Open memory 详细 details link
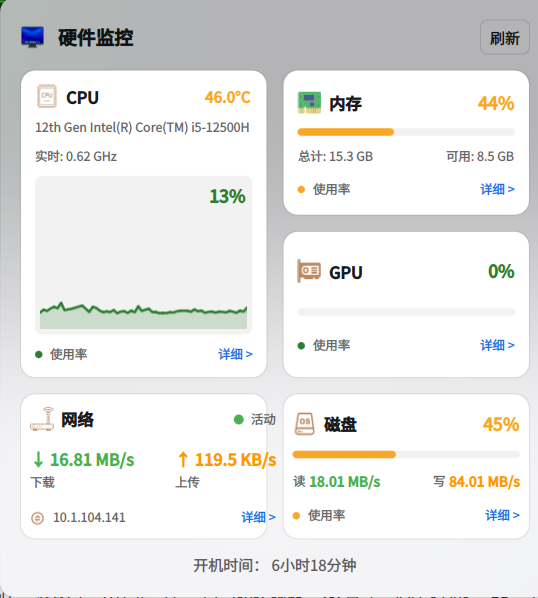The width and height of the screenshot is (538, 598). tap(497, 189)
